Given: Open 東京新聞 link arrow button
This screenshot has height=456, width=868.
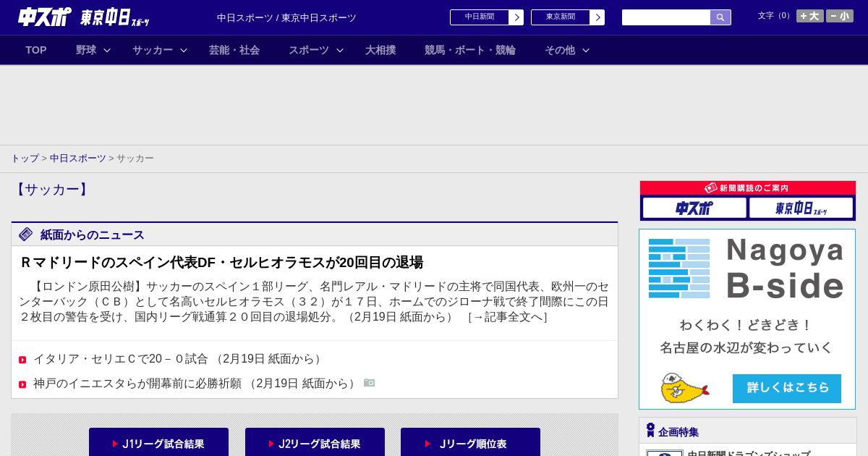Looking at the screenshot, I should click(597, 17).
